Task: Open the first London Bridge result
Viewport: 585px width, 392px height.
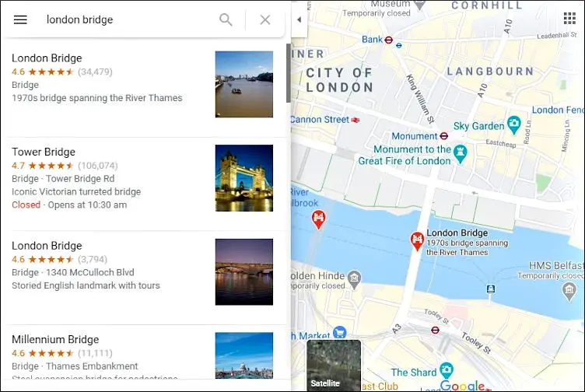Action: 47,58
